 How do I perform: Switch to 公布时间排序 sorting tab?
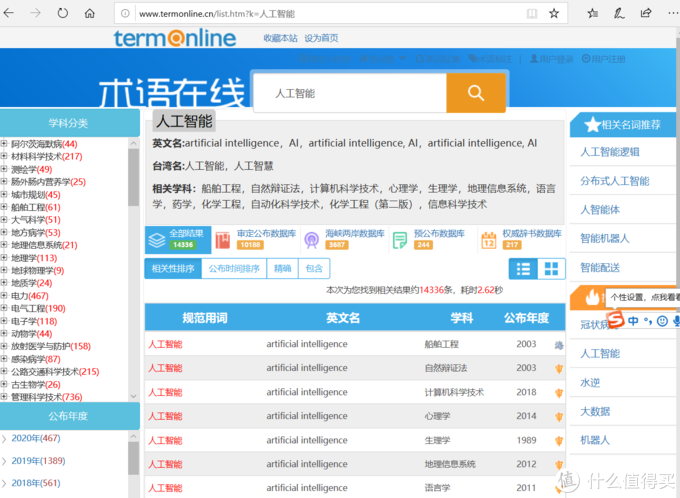click(x=234, y=269)
